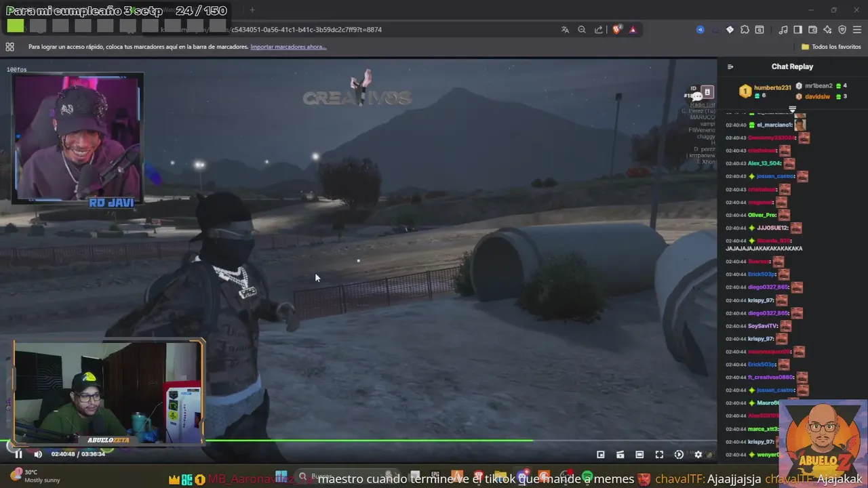
Task: Open the apps grid in bookmarks bar
Action: [9, 47]
